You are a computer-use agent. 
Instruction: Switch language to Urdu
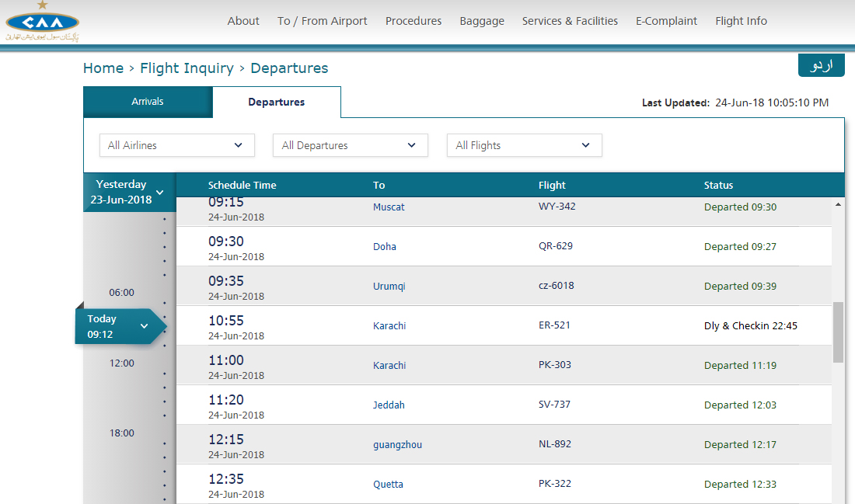pyautogui.click(x=822, y=65)
